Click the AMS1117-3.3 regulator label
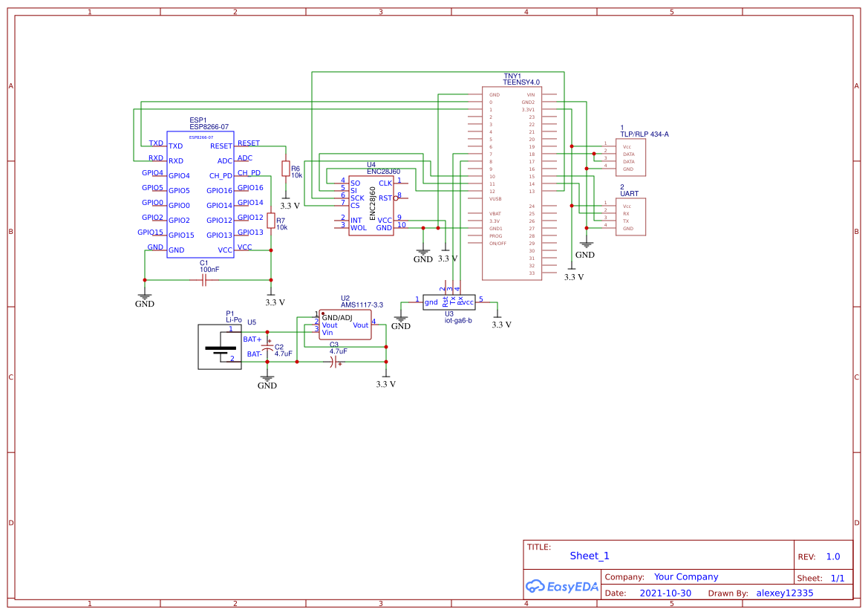 (362, 305)
